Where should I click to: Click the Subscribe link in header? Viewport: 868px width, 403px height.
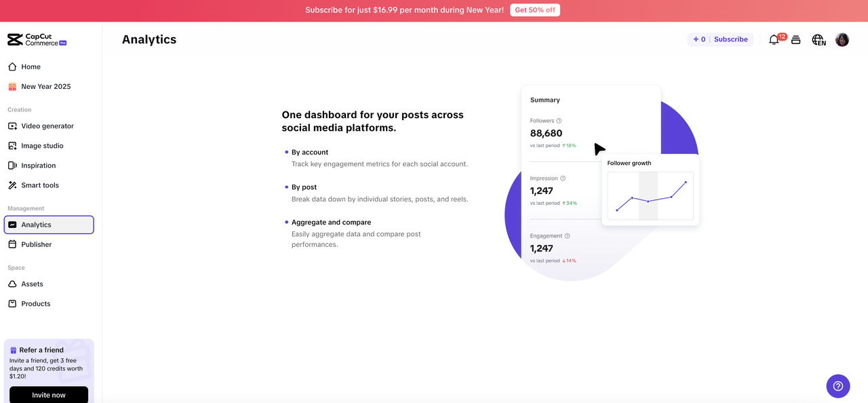[x=730, y=39]
